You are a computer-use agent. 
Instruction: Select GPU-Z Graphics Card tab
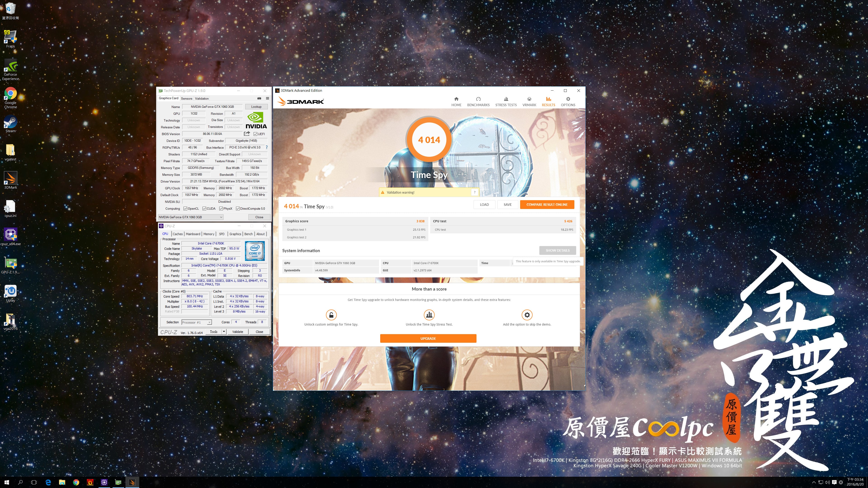(168, 98)
